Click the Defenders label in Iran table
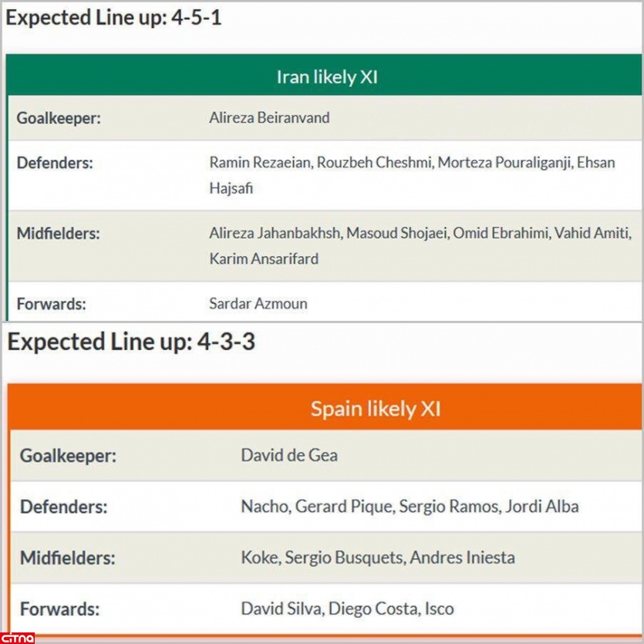644x644 pixels. [54, 164]
